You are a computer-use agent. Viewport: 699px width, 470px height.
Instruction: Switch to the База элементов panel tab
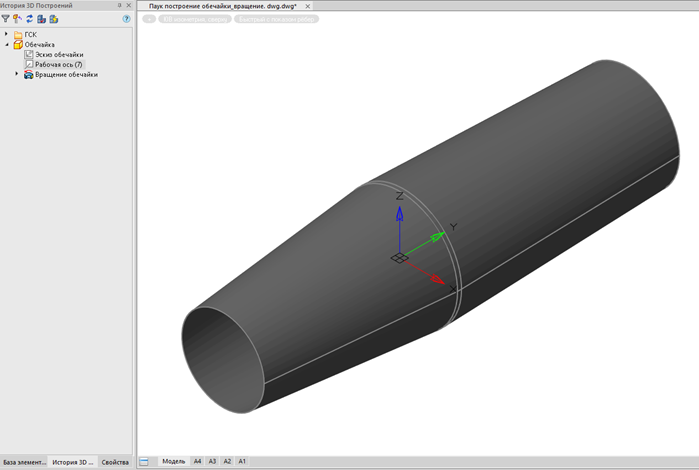(x=24, y=462)
